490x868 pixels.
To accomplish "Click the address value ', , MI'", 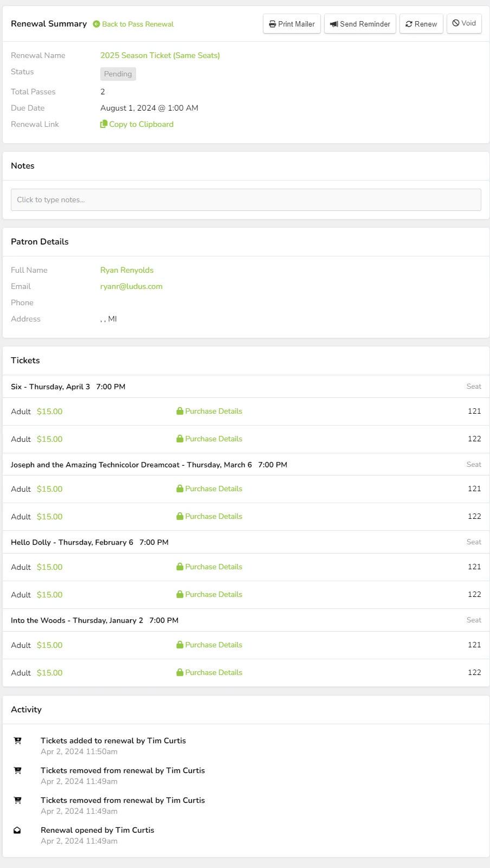I will coord(108,319).
